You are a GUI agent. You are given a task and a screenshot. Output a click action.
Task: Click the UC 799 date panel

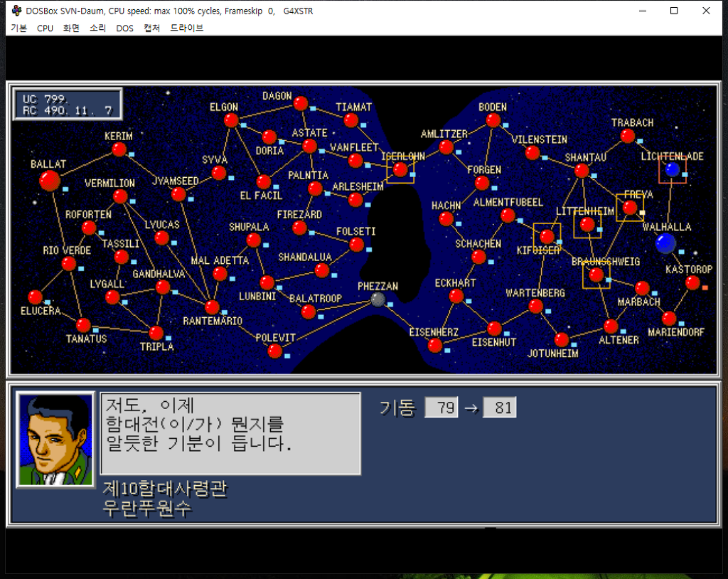click(68, 104)
